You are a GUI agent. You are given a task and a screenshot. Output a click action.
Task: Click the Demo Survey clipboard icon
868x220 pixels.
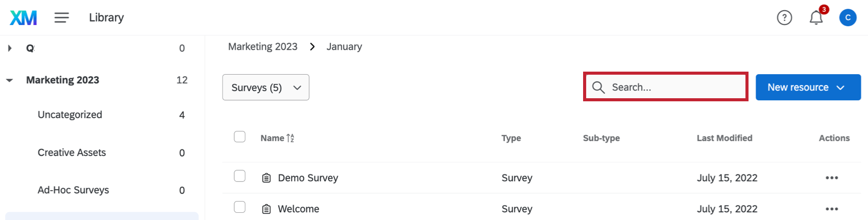(266, 178)
